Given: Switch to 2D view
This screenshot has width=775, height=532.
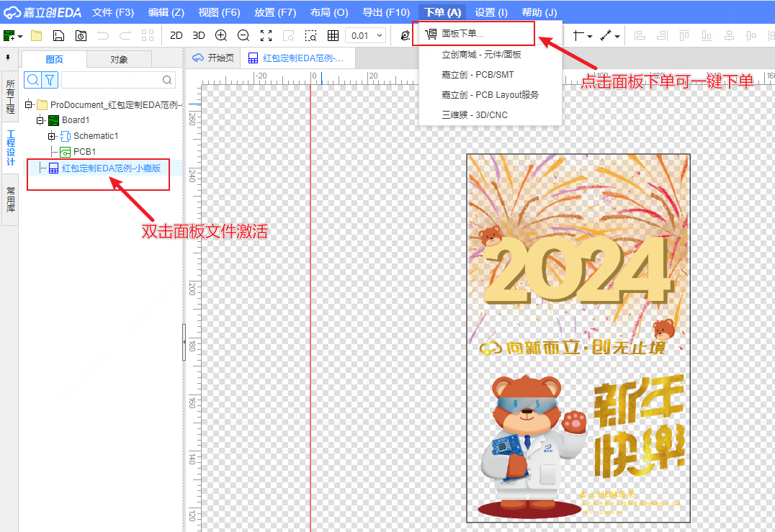Looking at the screenshot, I should (176, 35).
